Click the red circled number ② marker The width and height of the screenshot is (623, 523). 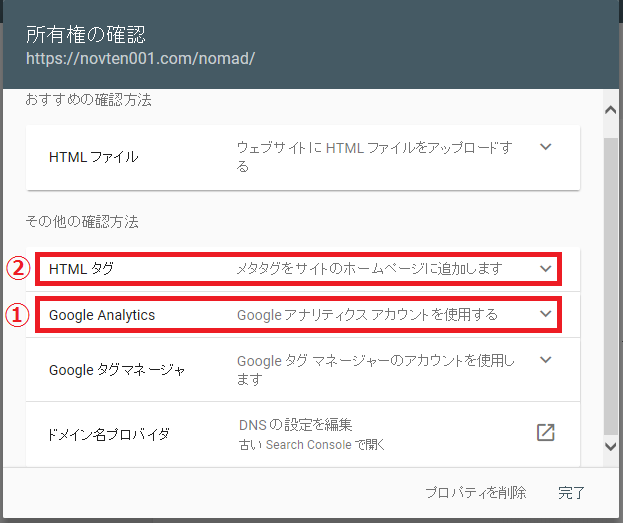pos(16,269)
